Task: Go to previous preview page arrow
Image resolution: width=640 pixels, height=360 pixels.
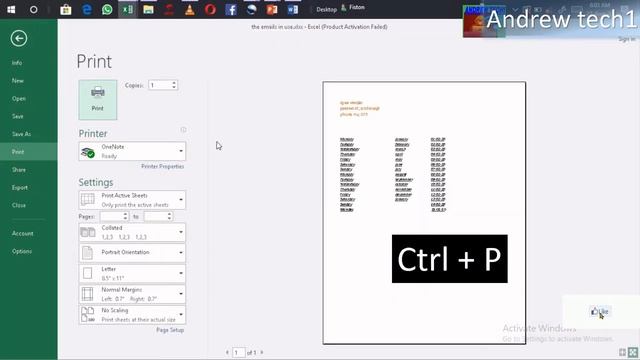Action: (x=227, y=352)
